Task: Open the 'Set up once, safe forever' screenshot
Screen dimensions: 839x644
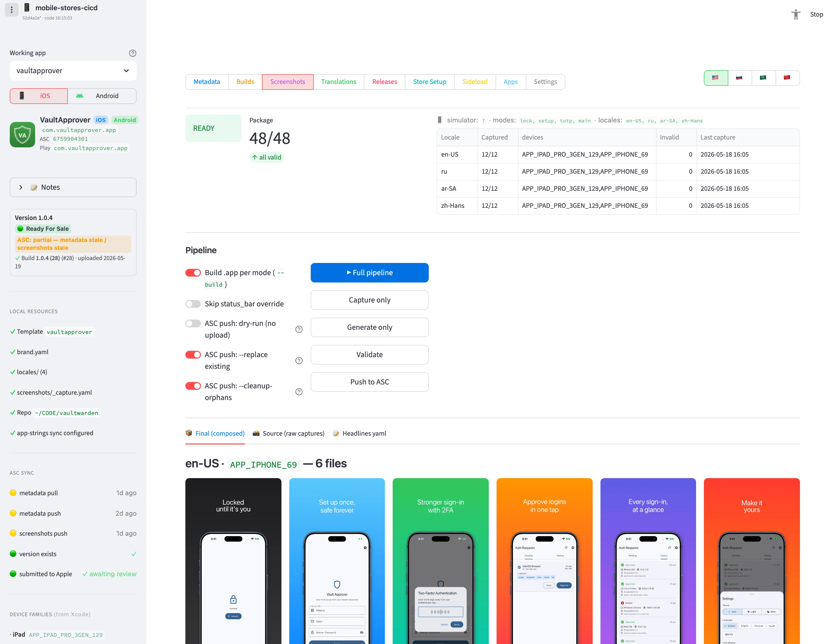Action: pyautogui.click(x=337, y=561)
